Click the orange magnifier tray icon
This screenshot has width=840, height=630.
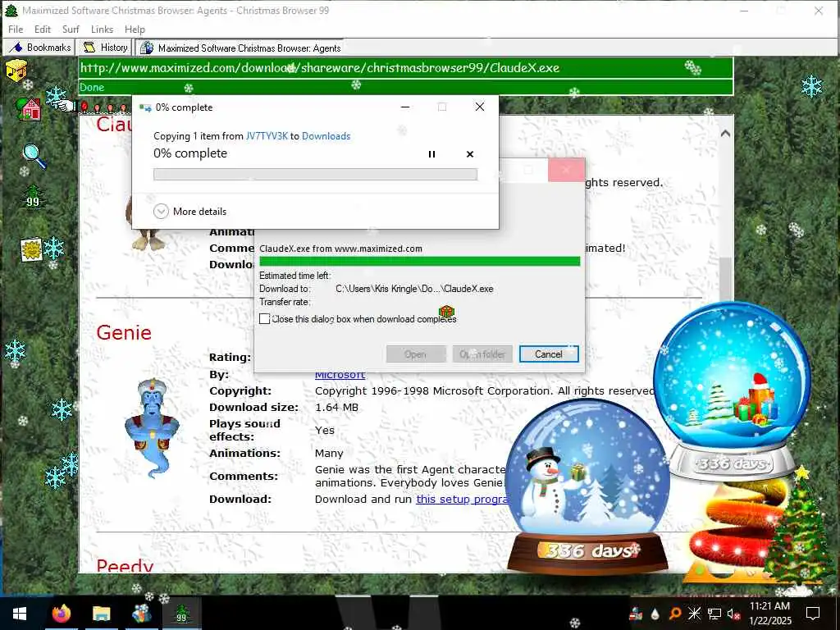click(674, 614)
